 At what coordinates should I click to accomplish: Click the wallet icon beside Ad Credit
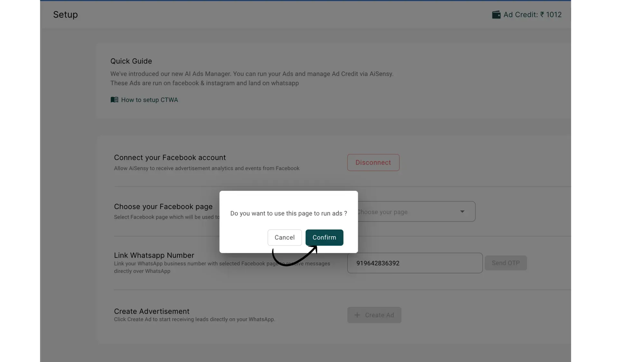(x=497, y=14)
